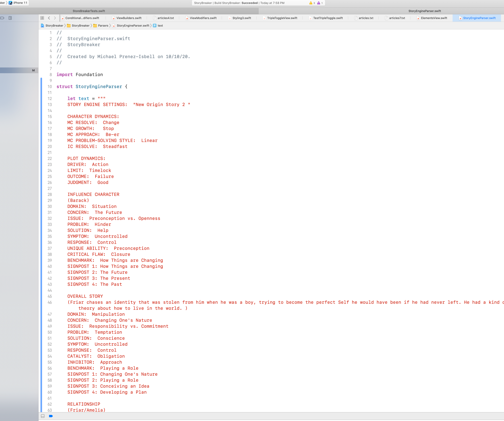Screen dimensions: 504x421
Task: Toggle breakpoints activation blue tag
Action: coord(51,416)
